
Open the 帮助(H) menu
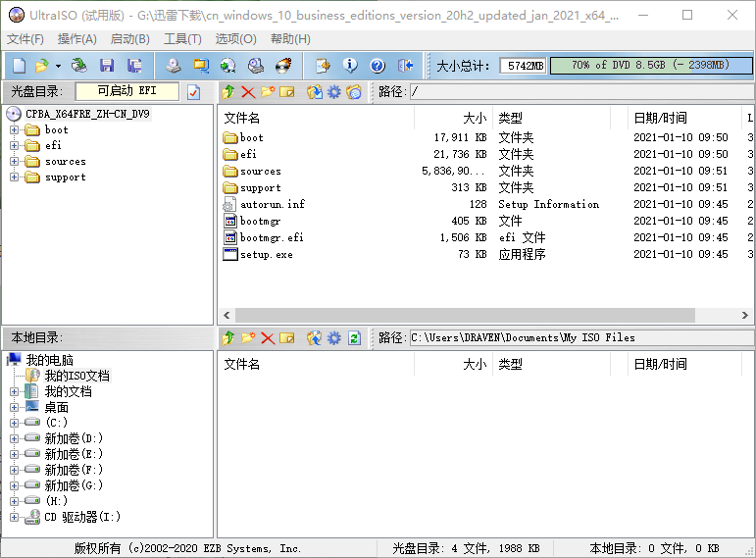pyautogui.click(x=290, y=39)
